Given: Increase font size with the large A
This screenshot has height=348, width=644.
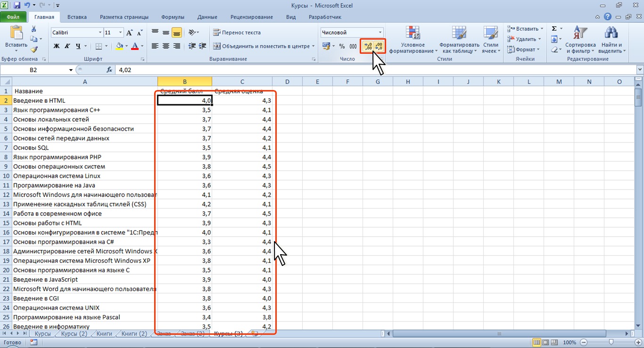Looking at the screenshot, I should click(x=130, y=33).
